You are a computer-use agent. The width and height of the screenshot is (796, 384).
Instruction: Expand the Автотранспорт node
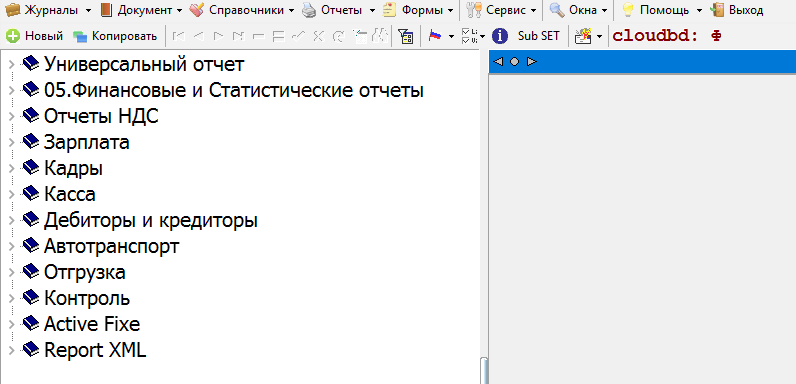(12, 246)
